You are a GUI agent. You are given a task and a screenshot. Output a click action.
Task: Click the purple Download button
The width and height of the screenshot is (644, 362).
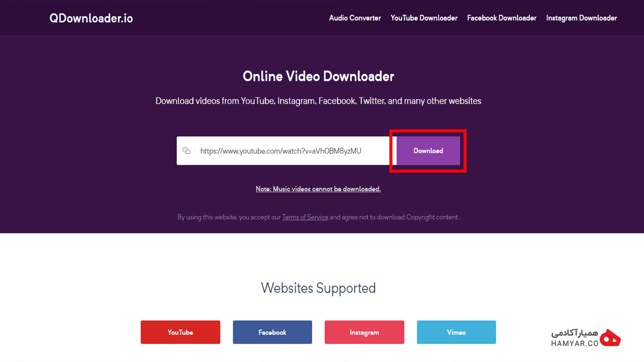click(428, 150)
